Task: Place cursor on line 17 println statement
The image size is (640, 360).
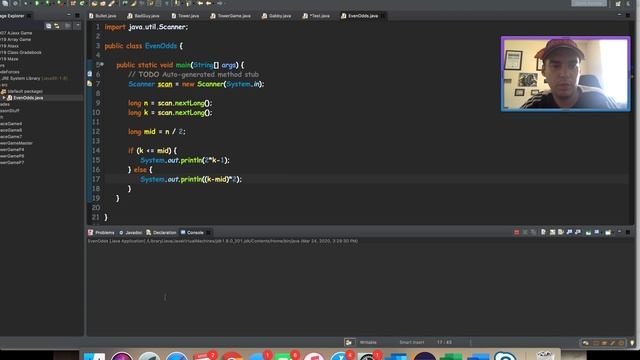Action: [x=191, y=179]
